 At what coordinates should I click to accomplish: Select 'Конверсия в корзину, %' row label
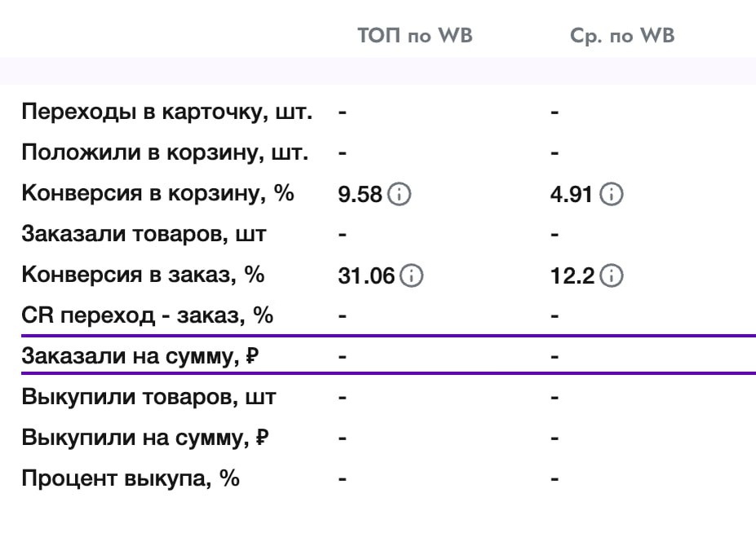click(x=157, y=194)
